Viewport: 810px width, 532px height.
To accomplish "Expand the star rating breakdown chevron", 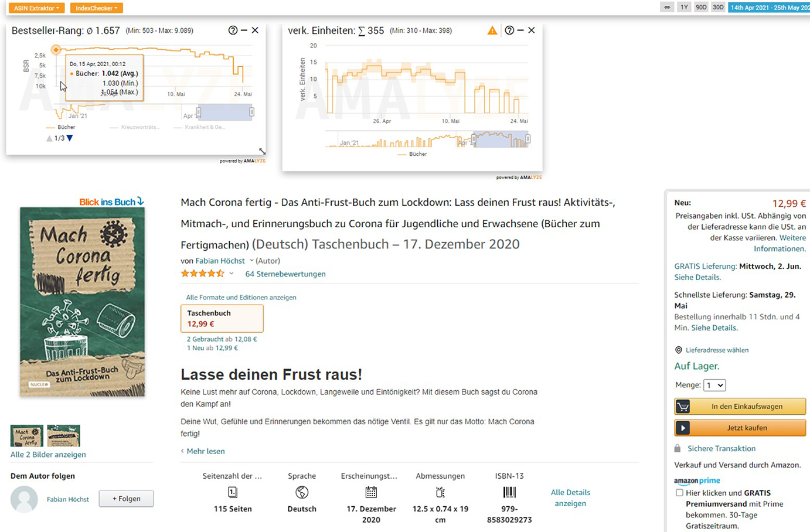I will [x=232, y=274].
